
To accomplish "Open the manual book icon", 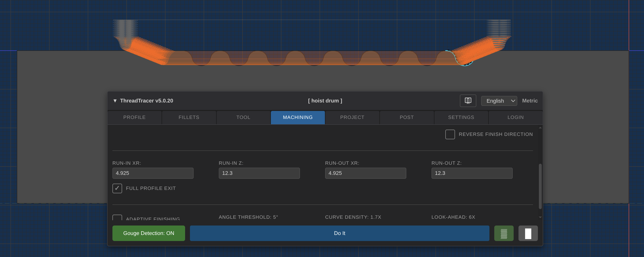I will (468, 101).
